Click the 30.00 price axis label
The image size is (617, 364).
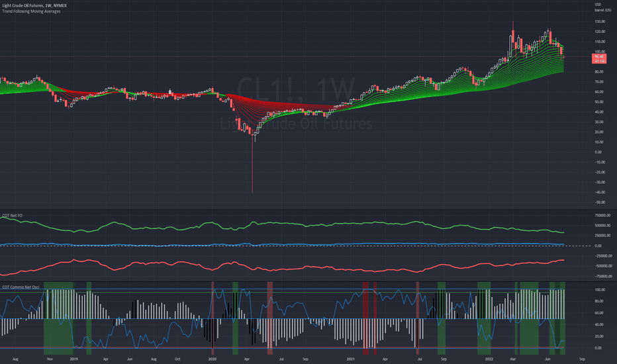598,122
